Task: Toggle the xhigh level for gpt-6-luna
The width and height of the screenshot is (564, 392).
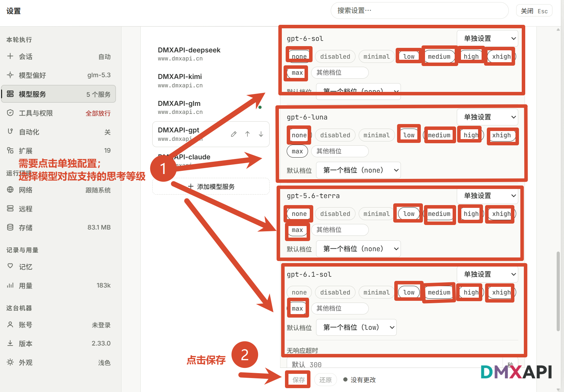Action: pos(501,135)
